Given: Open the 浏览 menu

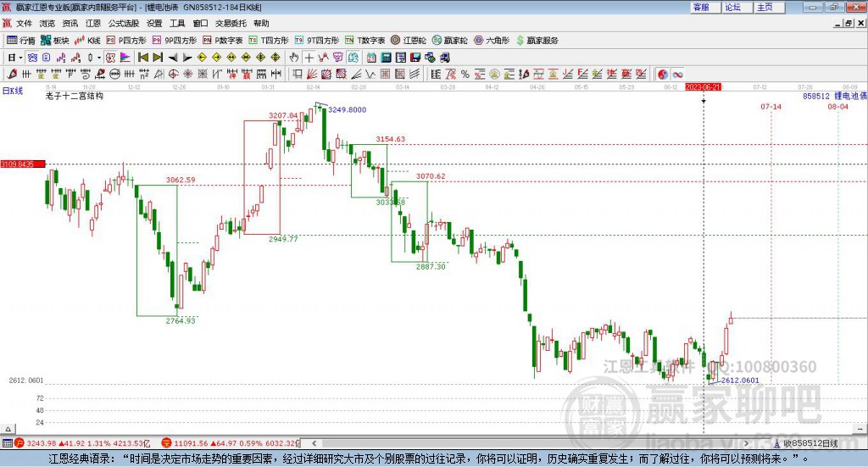Looking at the screenshot, I should (x=47, y=23).
